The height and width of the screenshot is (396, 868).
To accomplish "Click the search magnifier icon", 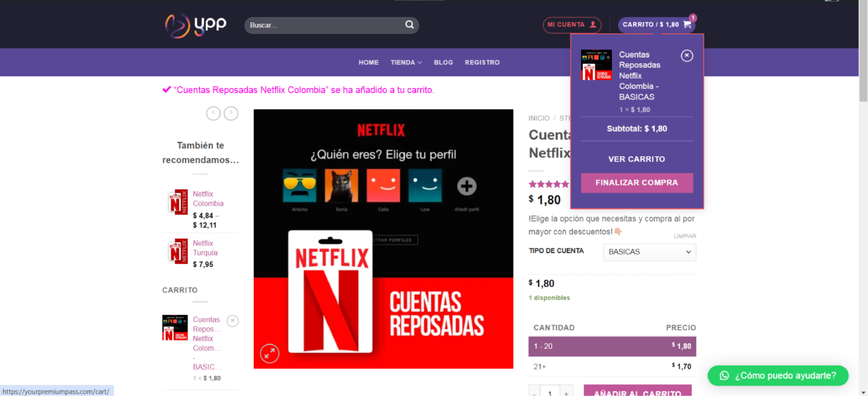I will point(409,25).
